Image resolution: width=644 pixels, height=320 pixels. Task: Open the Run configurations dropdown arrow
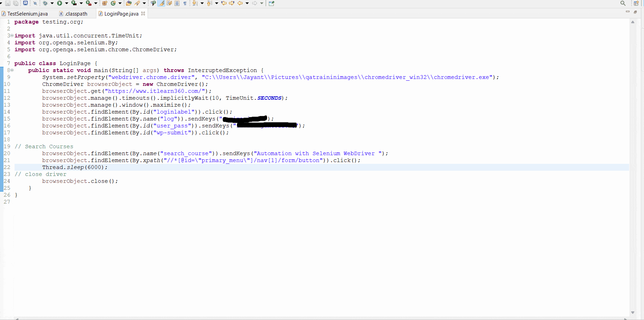pyautogui.click(x=67, y=3)
